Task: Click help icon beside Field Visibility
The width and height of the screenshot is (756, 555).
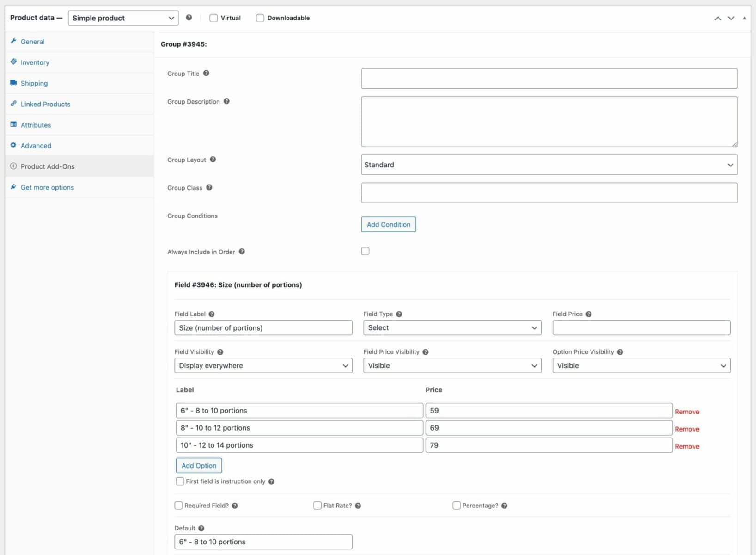Action: [220, 352]
